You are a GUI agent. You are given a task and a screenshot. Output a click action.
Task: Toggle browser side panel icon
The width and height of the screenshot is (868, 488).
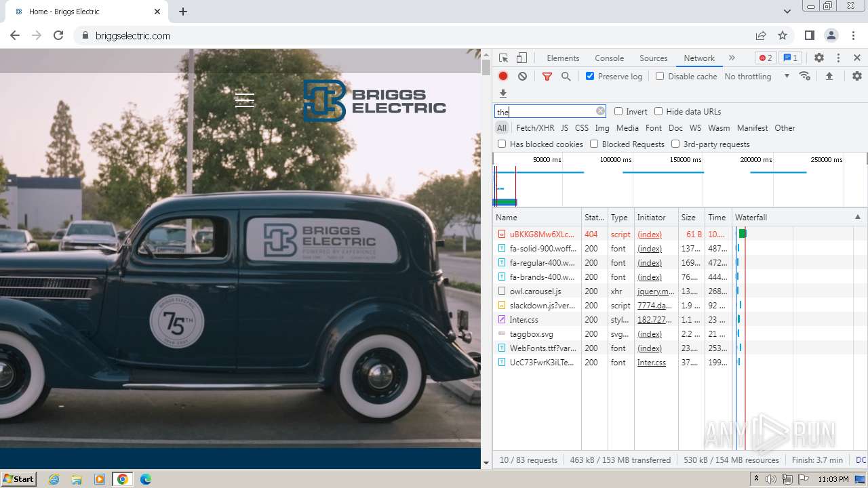pyautogui.click(x=810, y=35)
